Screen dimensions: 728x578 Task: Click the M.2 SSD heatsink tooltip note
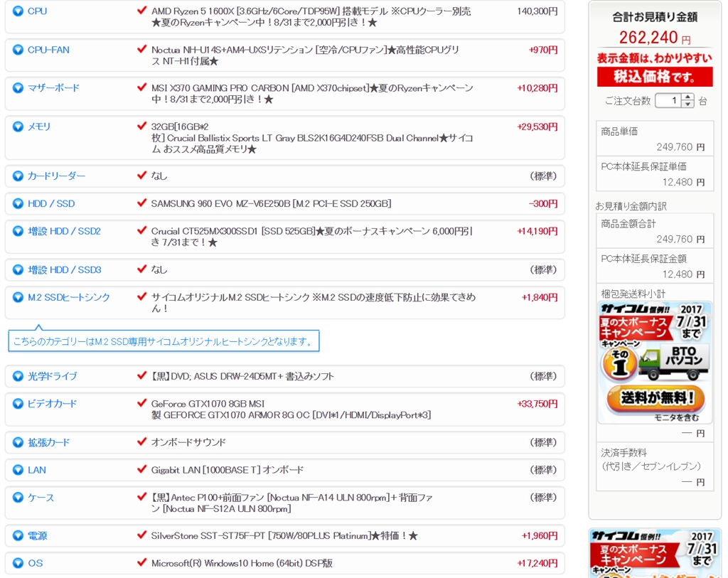tap(164, 341)
